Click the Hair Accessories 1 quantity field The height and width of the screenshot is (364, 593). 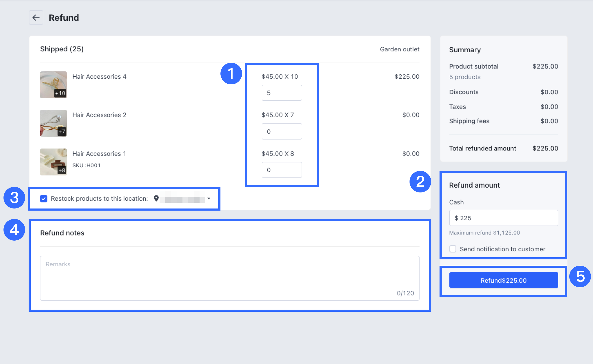pos(281,170)
